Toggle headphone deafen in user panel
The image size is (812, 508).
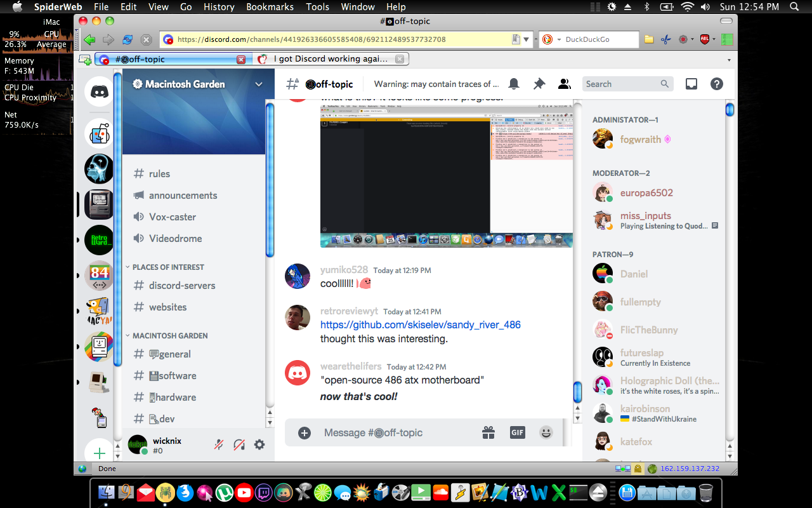click(239, 444)
